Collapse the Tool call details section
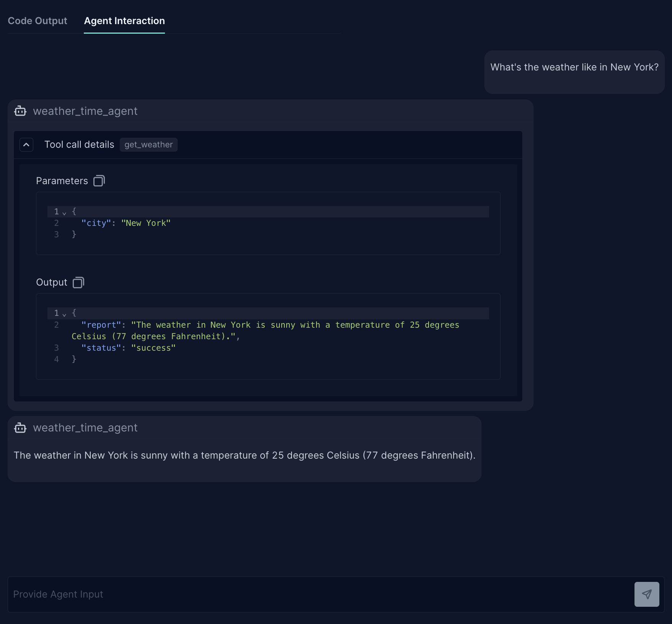Image resolution: width=672 pixels, height=624 pixels. point(26,145)
